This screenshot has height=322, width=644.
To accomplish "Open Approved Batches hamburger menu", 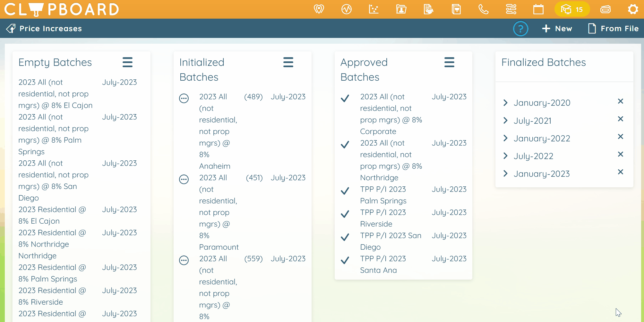I will pyautogui.click(x=449, y=62).
